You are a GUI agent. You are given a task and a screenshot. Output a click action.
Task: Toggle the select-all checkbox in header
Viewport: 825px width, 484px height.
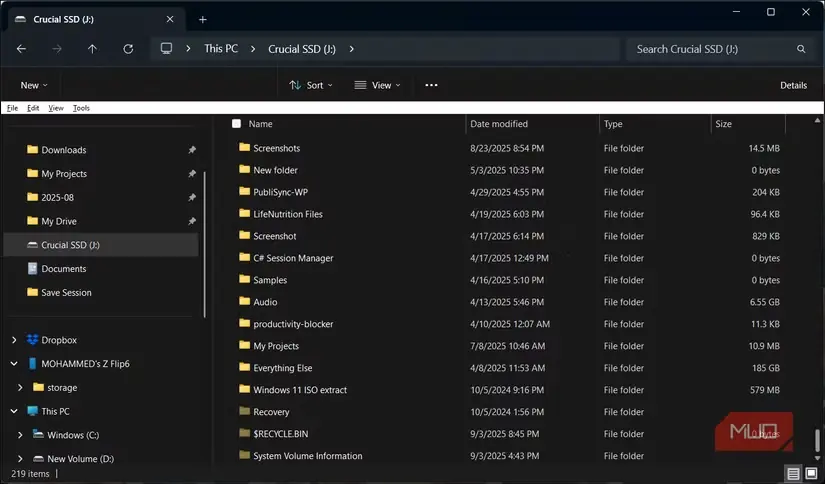coord(236,124)
